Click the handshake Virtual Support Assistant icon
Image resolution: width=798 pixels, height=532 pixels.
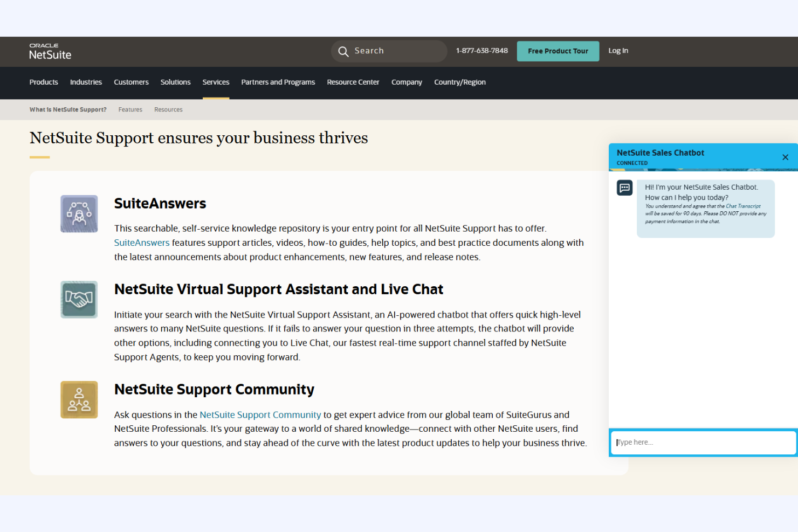[x=79, y=299]
